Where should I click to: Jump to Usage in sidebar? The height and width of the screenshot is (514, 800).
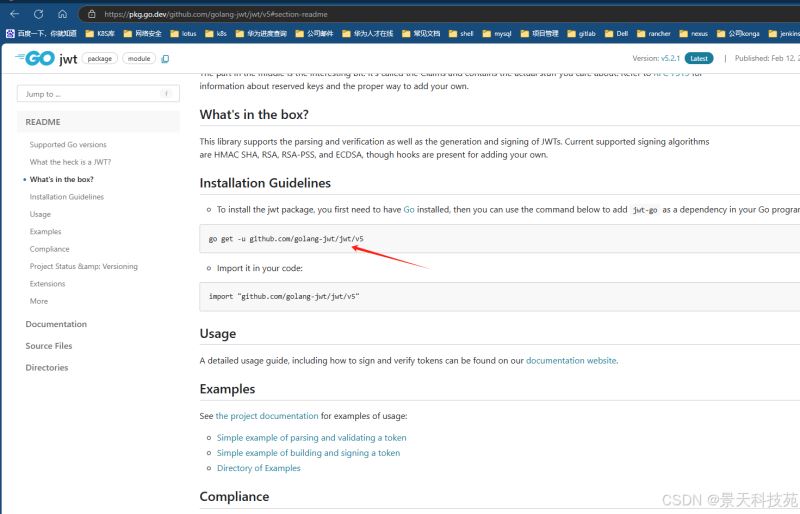click(x=40, y=214)
